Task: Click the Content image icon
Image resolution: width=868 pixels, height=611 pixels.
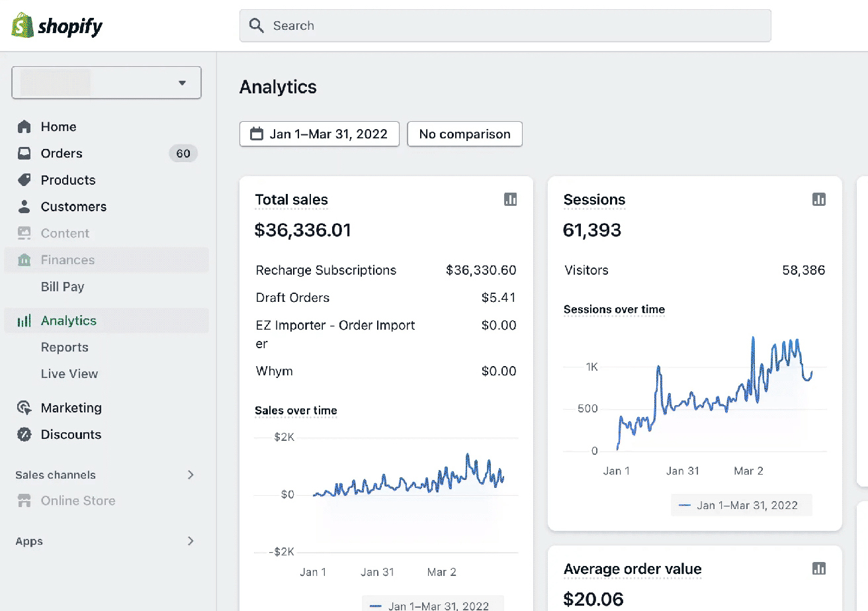Action: point(24,233)
